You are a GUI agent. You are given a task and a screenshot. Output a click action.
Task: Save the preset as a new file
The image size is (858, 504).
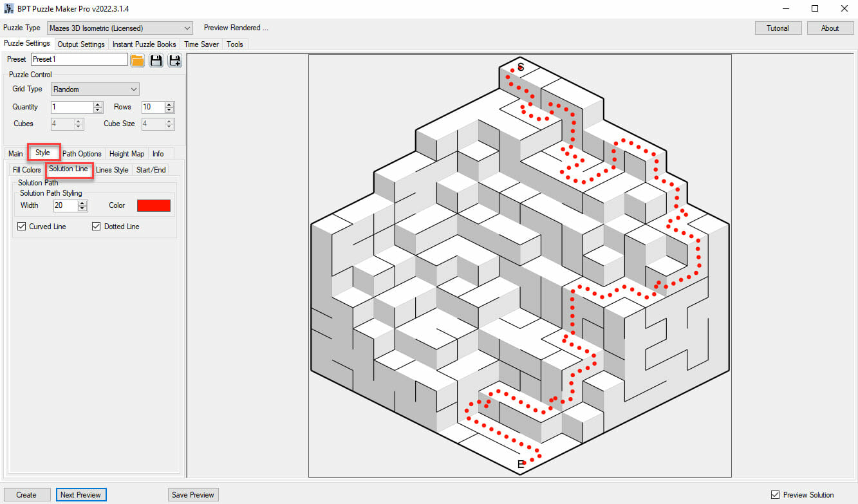point(174,59)
